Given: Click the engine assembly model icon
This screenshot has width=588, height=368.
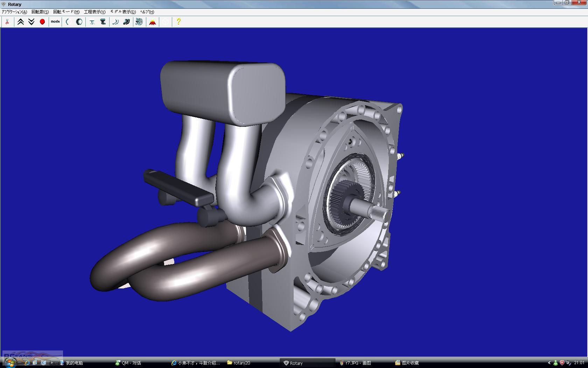Looking at the screenshot, I should (x=139, y=22).
